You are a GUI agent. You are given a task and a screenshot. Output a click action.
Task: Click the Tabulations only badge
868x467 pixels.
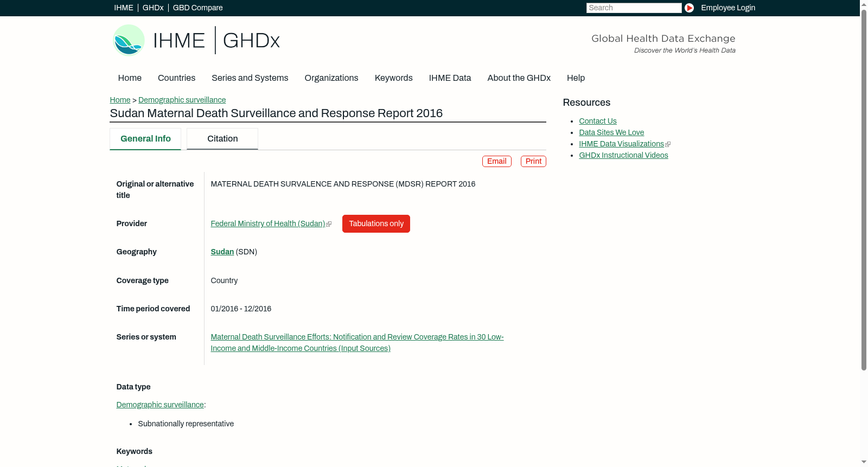376,223
